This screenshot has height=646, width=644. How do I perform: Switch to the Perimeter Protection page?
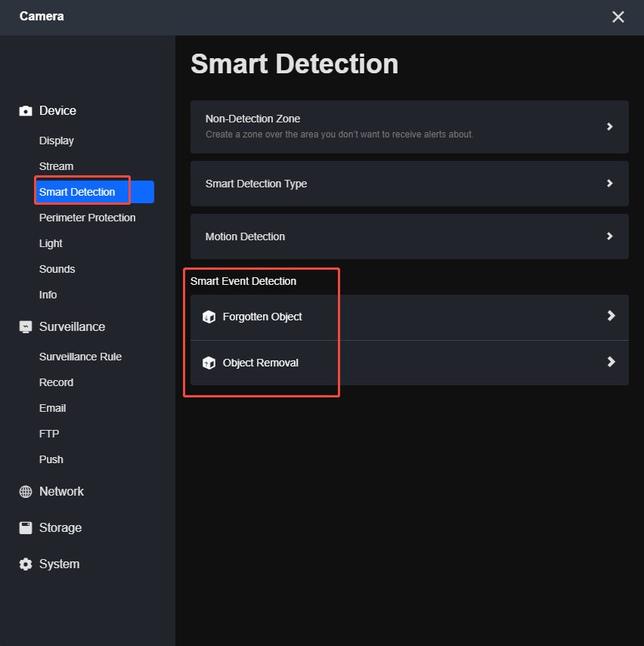(x=87, y=217)
